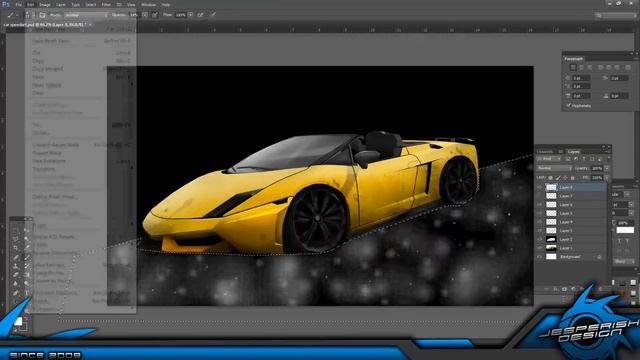
Task: Open Opacity slider arrow in options bar
Action: coord(145,15)
